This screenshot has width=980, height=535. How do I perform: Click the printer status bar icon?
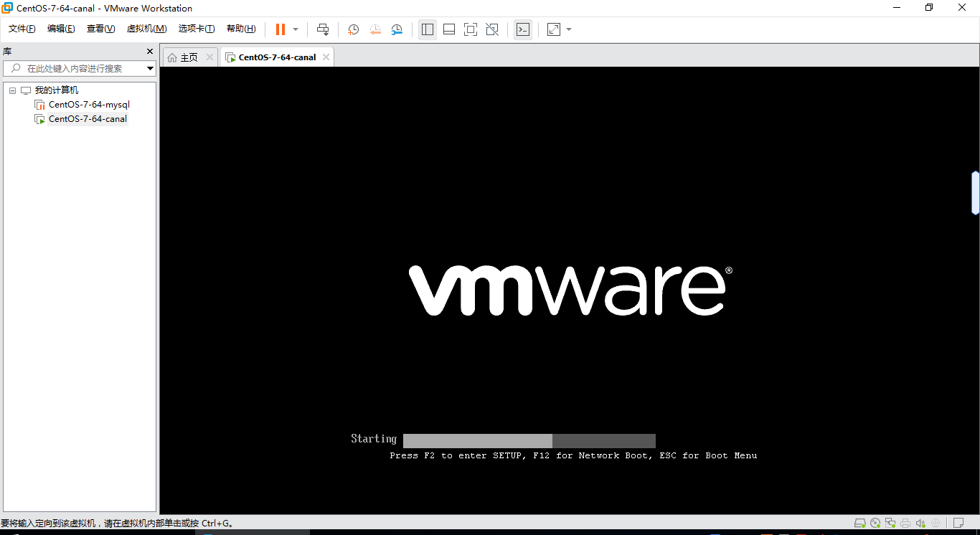click(x=905, y=523)
